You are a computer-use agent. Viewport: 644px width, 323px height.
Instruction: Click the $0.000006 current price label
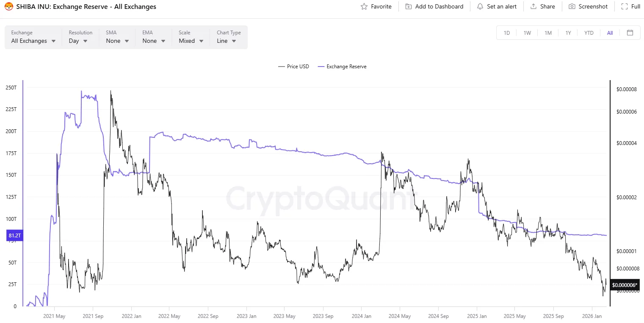625,285
